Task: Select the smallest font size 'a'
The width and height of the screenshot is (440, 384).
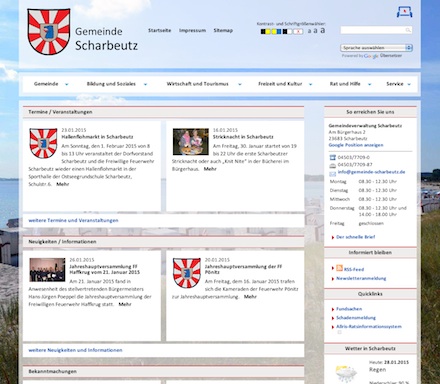Action: [x=309, y=31]
